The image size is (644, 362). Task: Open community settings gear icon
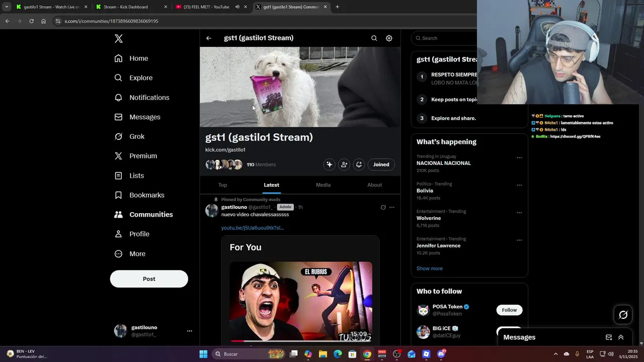point(389,38)
